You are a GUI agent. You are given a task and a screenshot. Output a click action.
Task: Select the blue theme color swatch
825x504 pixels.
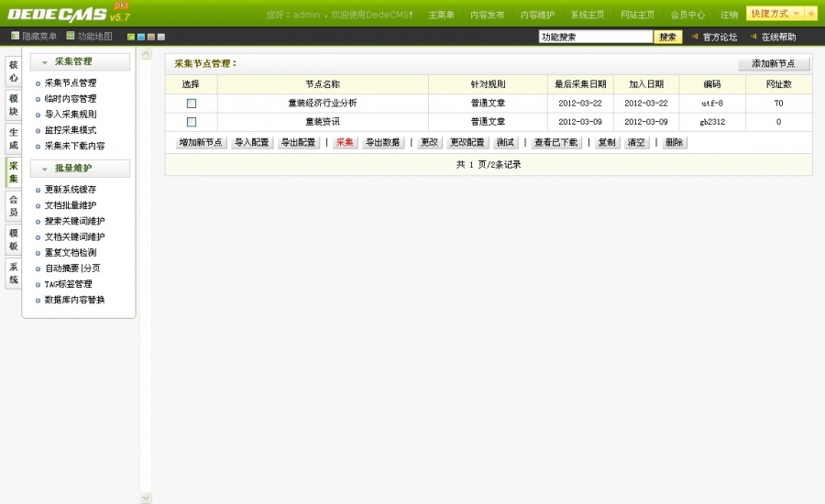[x=141, y=37]
